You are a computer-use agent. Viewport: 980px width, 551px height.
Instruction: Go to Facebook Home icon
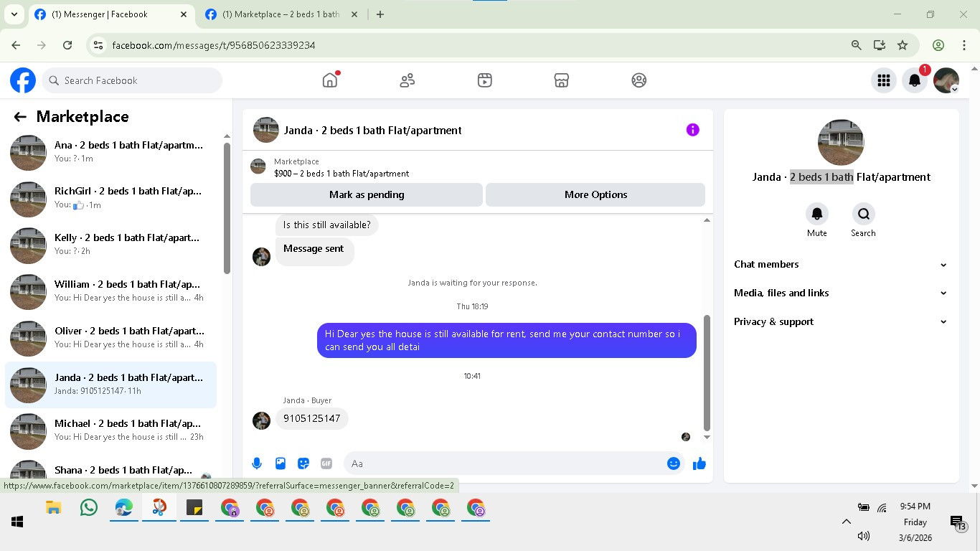point(330,80)
